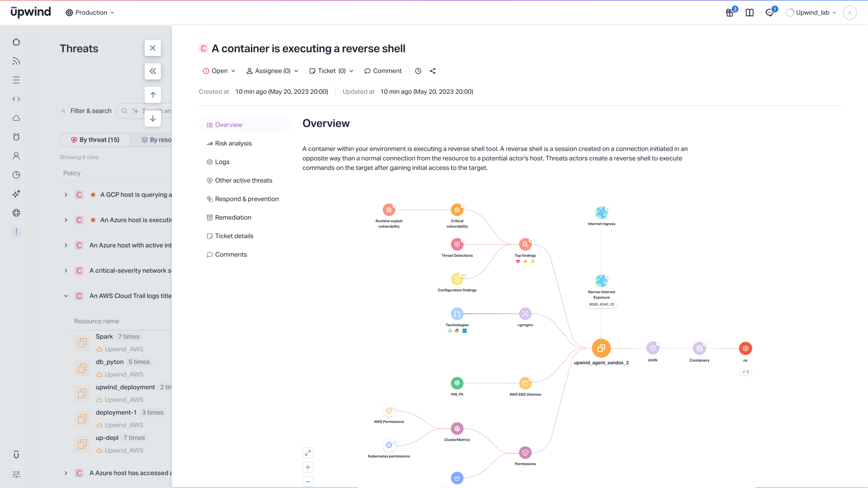
Task: Open the documentation book icon
Action: (749, 13)
